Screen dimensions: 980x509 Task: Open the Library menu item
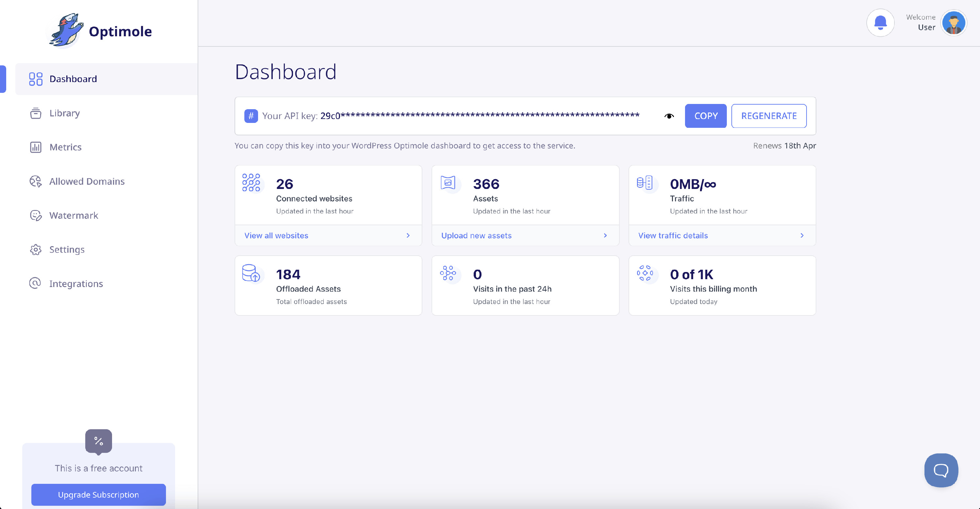[65, 113]
